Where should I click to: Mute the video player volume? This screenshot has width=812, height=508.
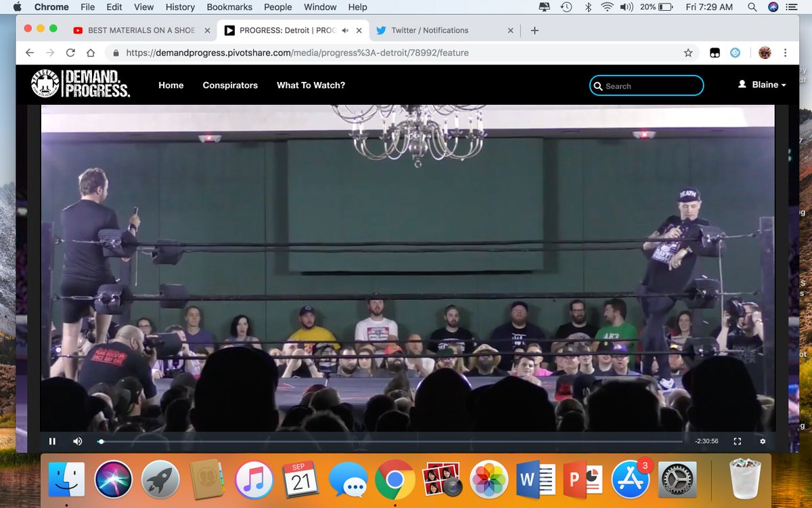point(77,441)
